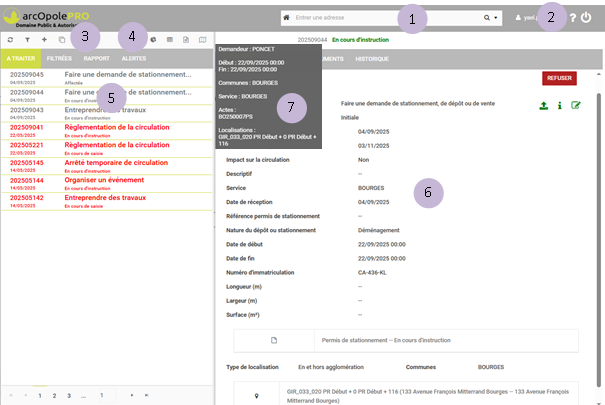Click the refresh icon in list toolbar
Image resolution: width=605 pixels, height=405 pixels.
(x=10, y=38)
